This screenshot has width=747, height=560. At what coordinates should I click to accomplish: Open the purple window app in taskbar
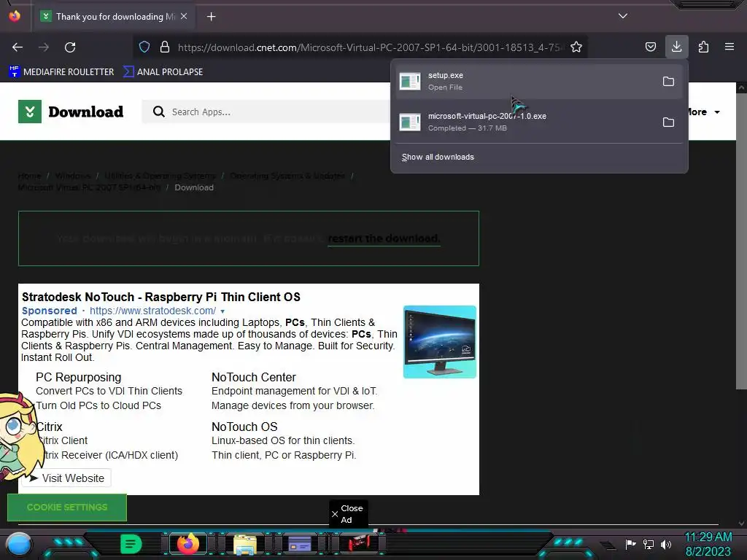coord(300,544)
